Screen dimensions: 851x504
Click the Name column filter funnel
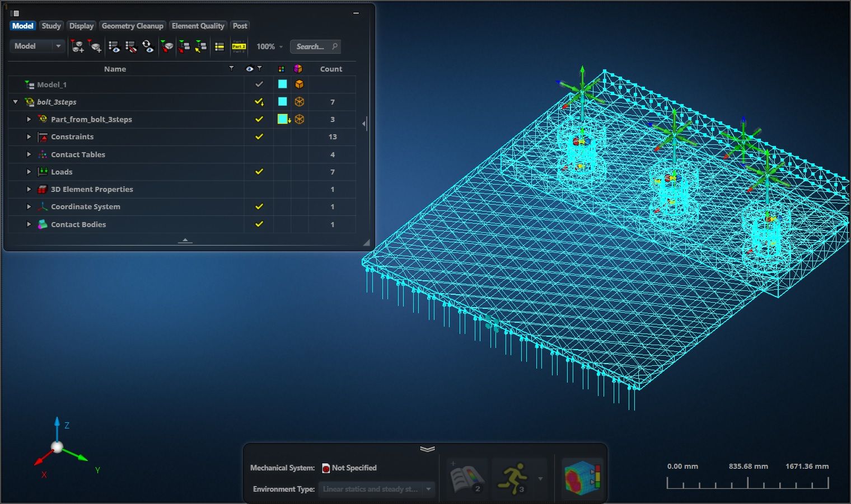click(231, 68)
